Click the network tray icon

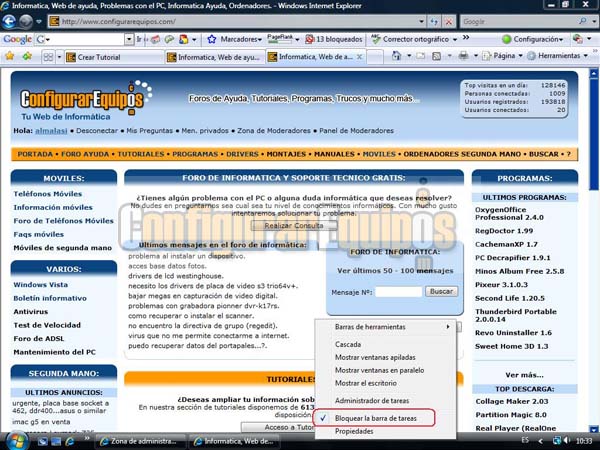coord(557,441)
